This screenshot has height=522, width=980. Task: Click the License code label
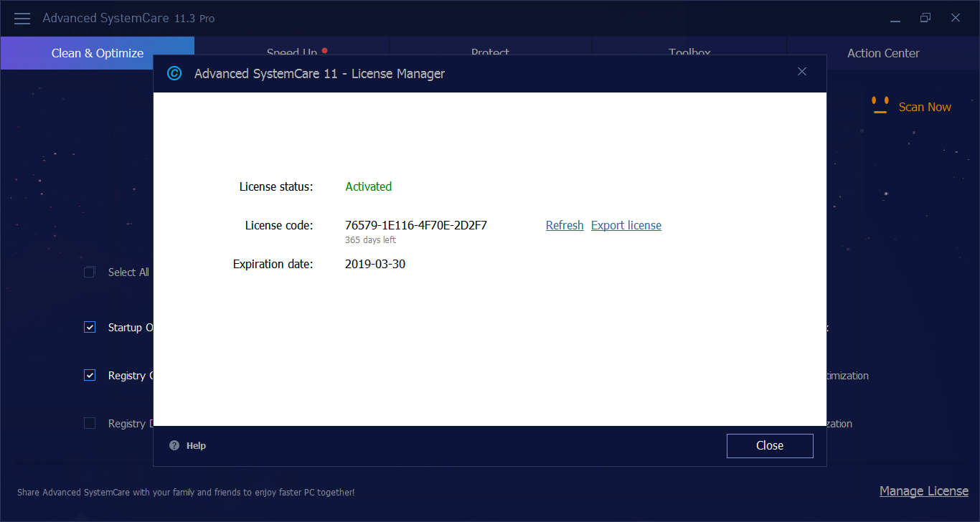click(279, 225)
